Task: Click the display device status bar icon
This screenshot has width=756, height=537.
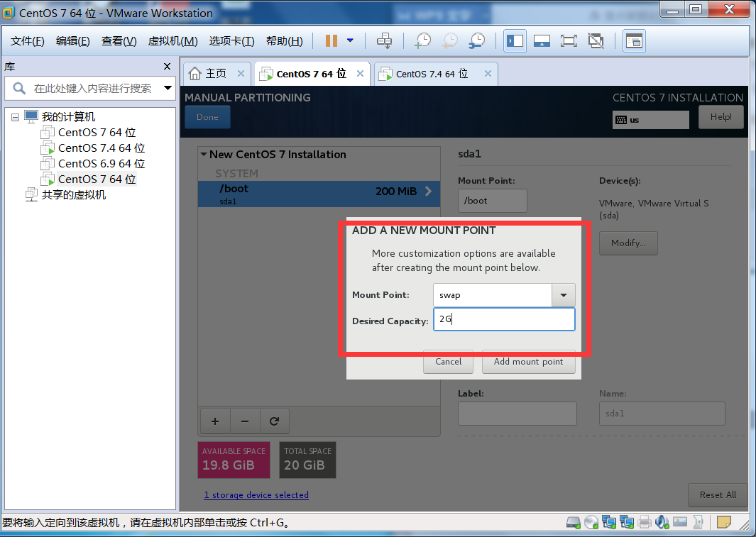Action: coord(680,522)
